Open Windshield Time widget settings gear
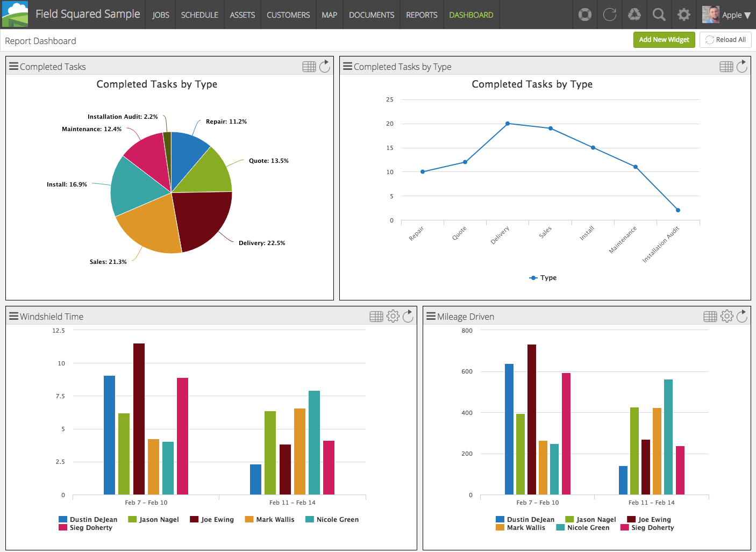The height and width of the screenshot is (552, 756). coord(393,316)
